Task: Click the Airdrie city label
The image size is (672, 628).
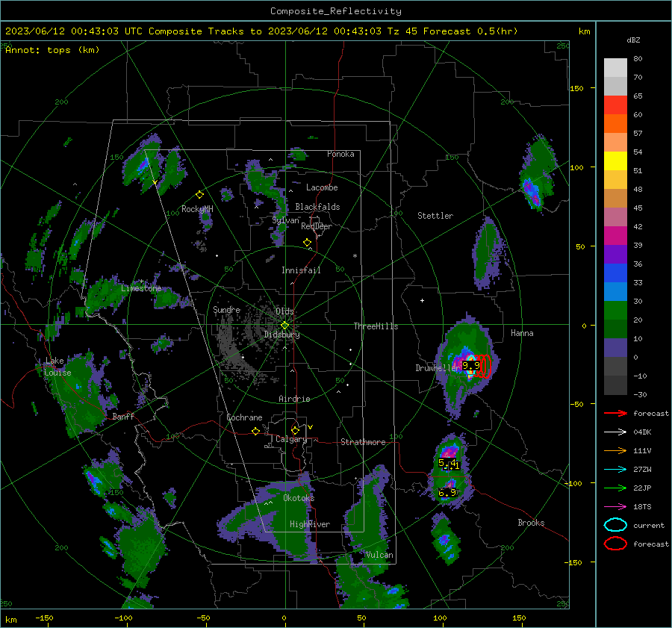Action: tap(294, 399)
